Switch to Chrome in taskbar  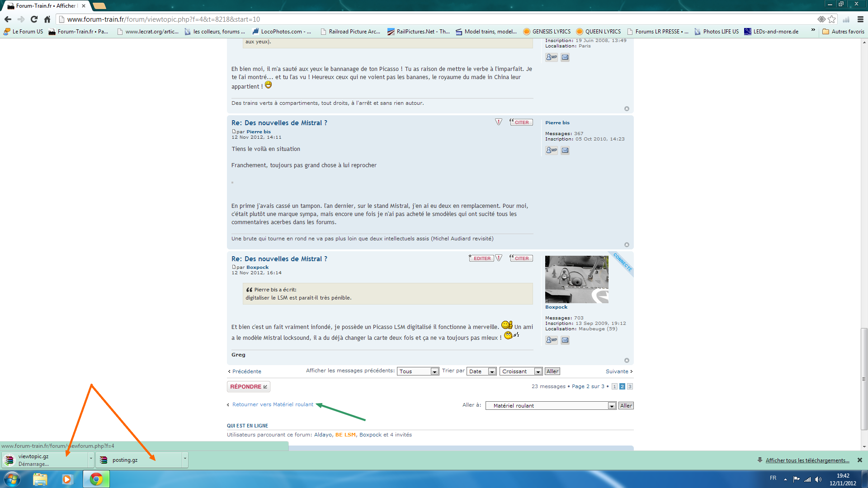[96, 479]
